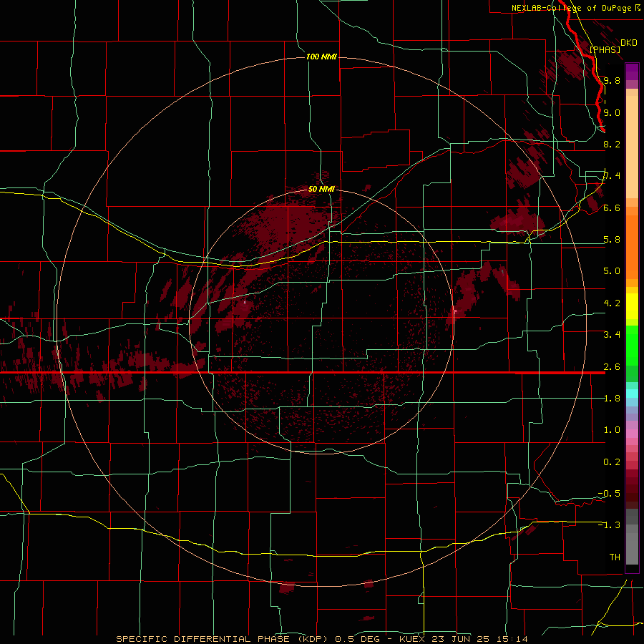Click the DKD unit label above legend

629,43
